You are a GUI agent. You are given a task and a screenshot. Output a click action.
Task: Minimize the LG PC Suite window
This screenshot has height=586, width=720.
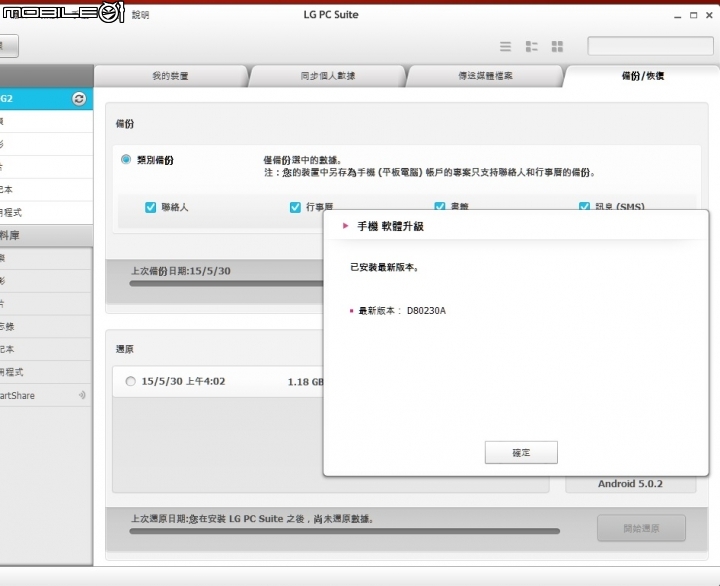point(678,16)
